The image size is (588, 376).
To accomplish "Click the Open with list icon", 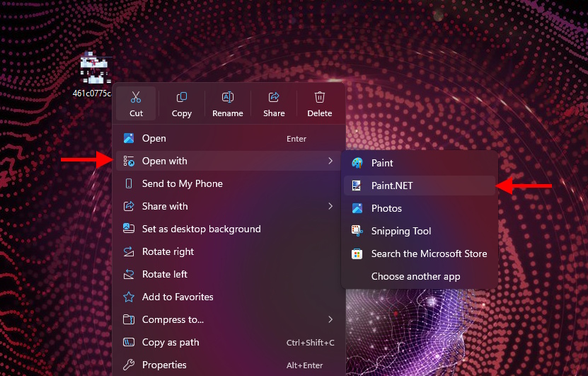I will (129, 161).
